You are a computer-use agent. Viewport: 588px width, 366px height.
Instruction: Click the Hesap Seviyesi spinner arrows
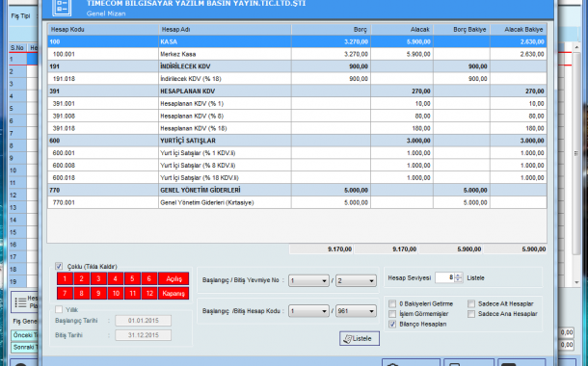click(x=458, y=277)
